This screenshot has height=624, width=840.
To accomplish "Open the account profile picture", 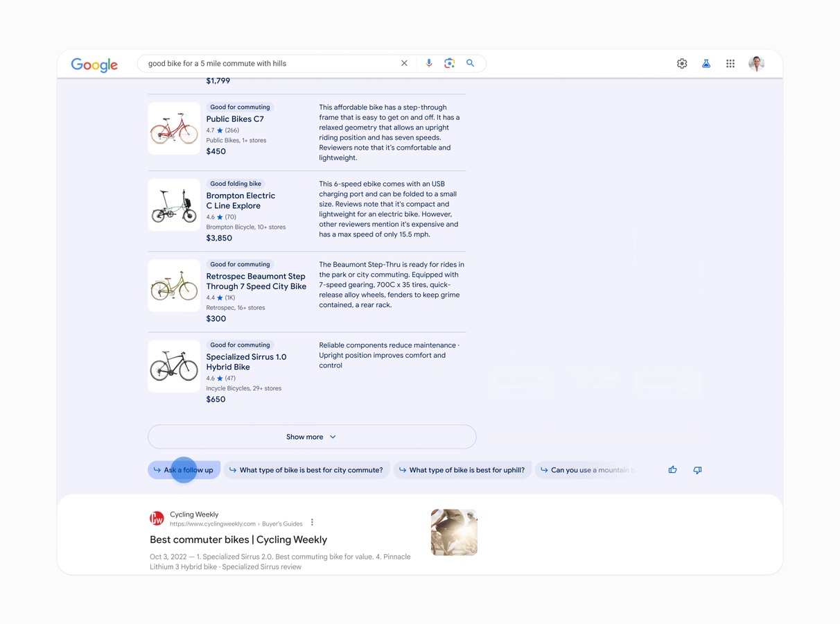I will coord(756,63).
